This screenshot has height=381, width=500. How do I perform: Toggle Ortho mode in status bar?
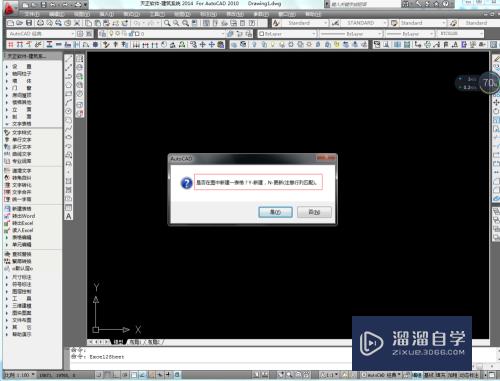click(116, 375)
